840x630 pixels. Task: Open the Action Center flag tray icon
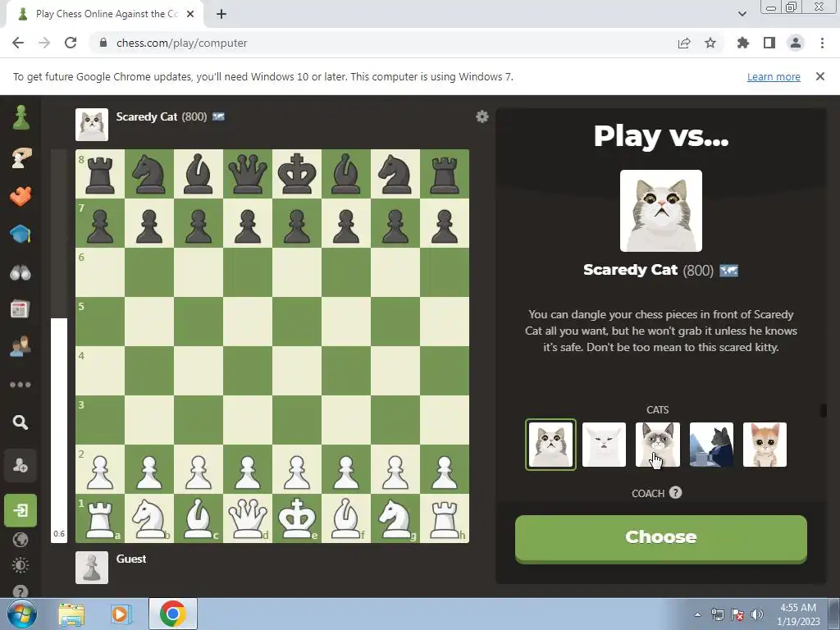click(737, 614)
